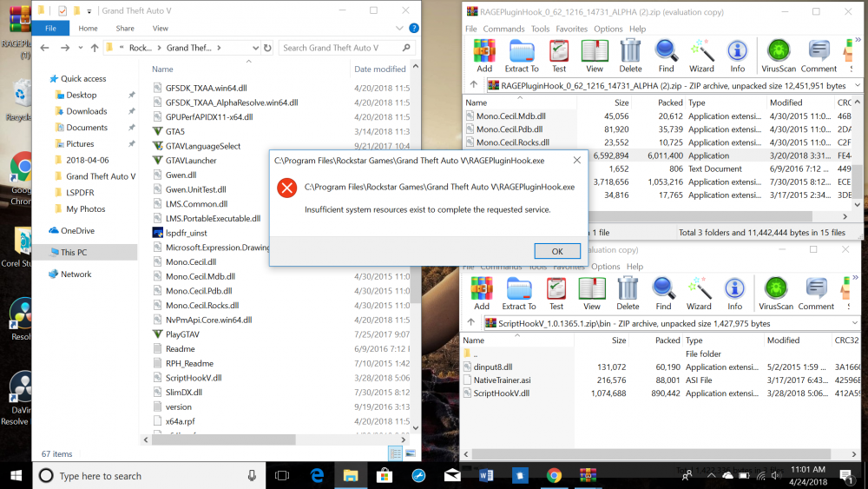Viewport: 868px width, 489px height.
Task: Refresh the Explorer folder view
Action: pos(267,48)
